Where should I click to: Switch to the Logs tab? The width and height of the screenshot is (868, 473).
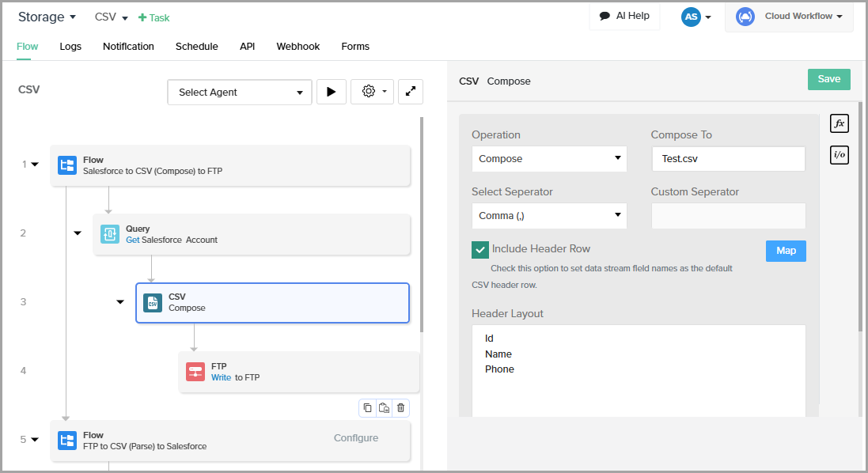[70, 47]
